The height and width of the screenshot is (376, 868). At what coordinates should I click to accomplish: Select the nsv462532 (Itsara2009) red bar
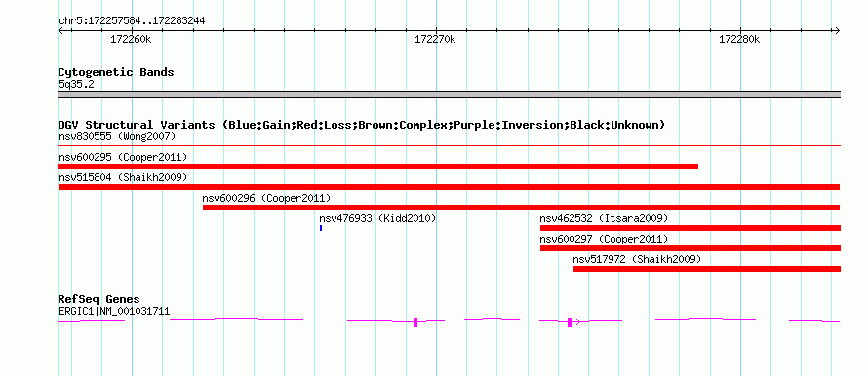click(690, 228)
